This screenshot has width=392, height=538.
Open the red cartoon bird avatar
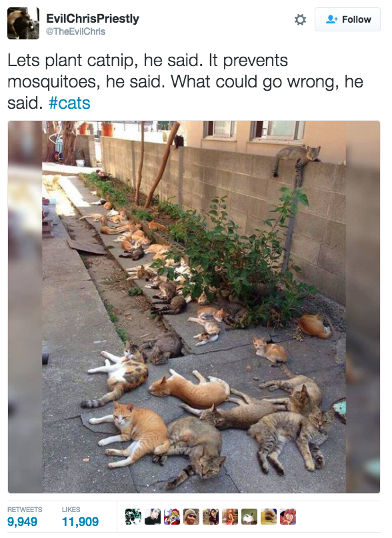click(x=288, y=517)
